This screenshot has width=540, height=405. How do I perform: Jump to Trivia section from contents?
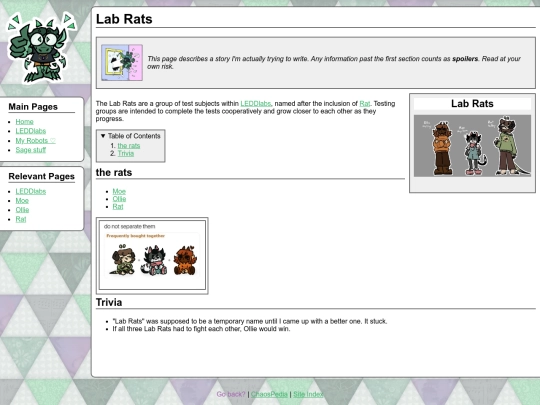126,154
